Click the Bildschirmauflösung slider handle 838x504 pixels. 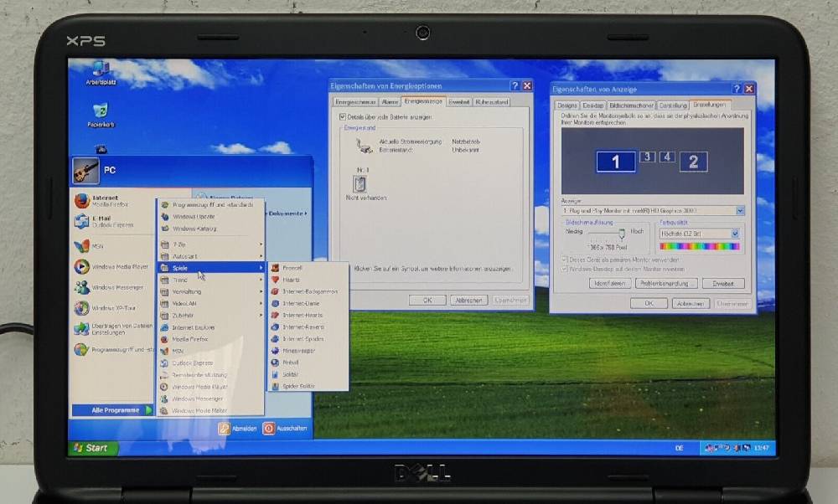click(622, 234)
